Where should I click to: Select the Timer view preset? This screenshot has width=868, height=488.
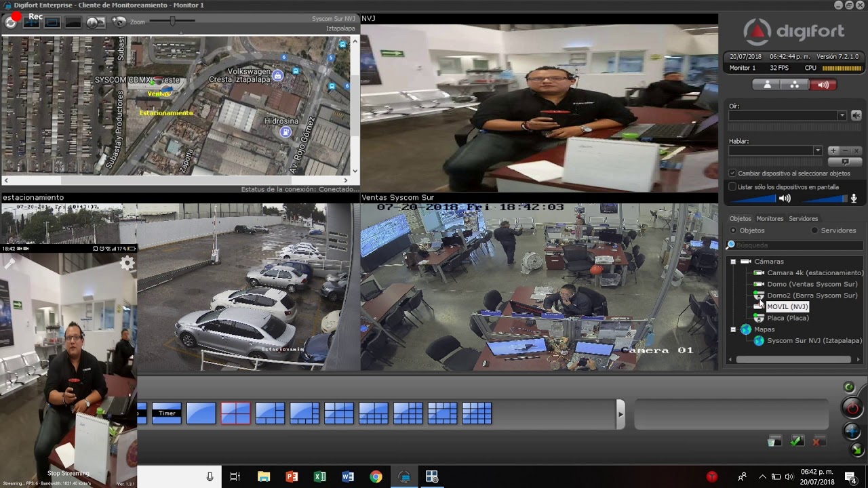[167, 413]
